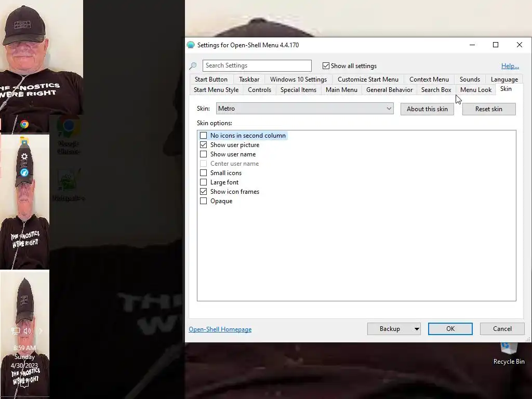Focus the Search Settings input field
This screenshot has height=399, width=532.
[257, 65]
